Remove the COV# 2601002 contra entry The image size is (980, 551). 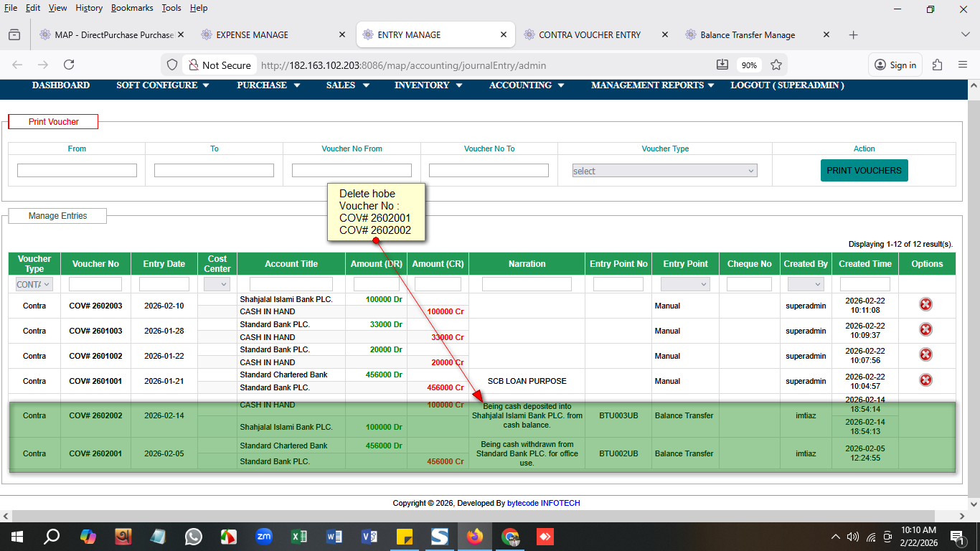(x=925, y=355)
